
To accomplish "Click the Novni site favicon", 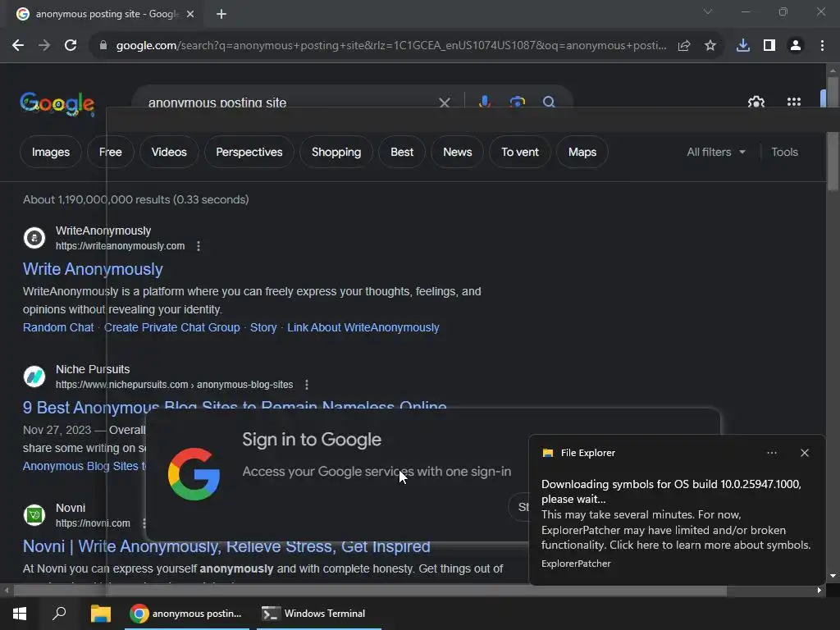I will pos(34,515).
